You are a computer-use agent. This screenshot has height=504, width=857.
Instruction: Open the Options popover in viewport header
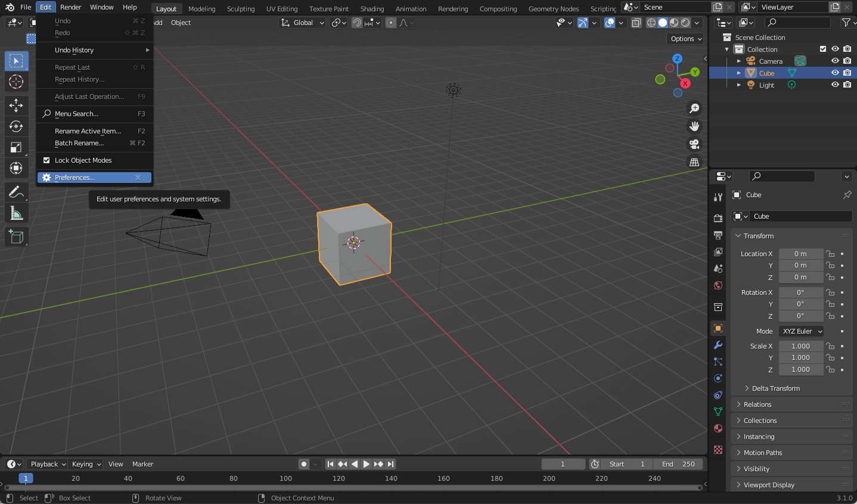(x=684, y=38)
